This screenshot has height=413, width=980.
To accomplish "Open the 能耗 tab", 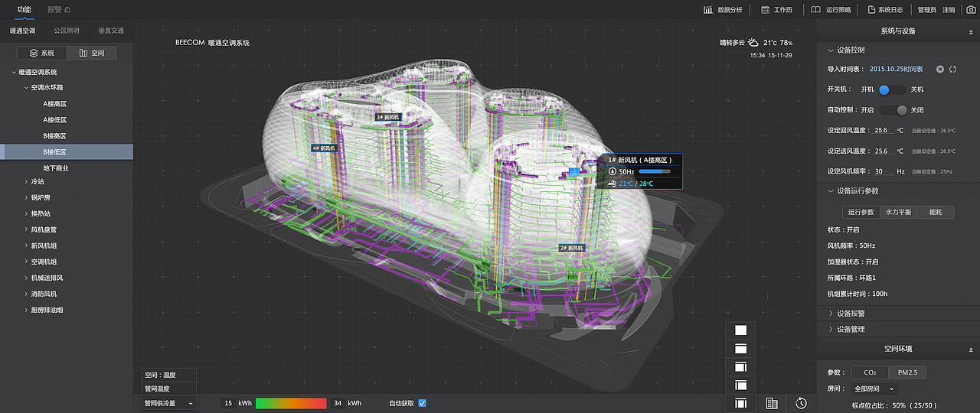I will (x=936, y=212).
